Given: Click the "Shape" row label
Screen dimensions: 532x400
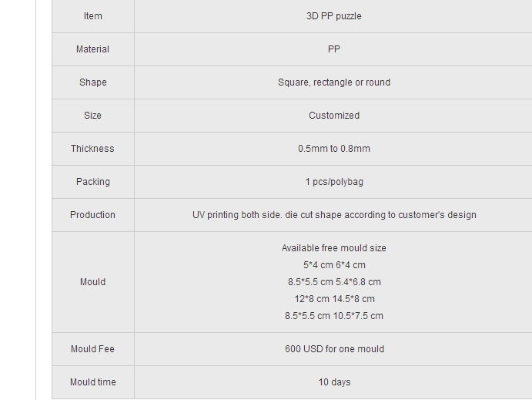Looking at the screenshot, I should tap(92, 82).
